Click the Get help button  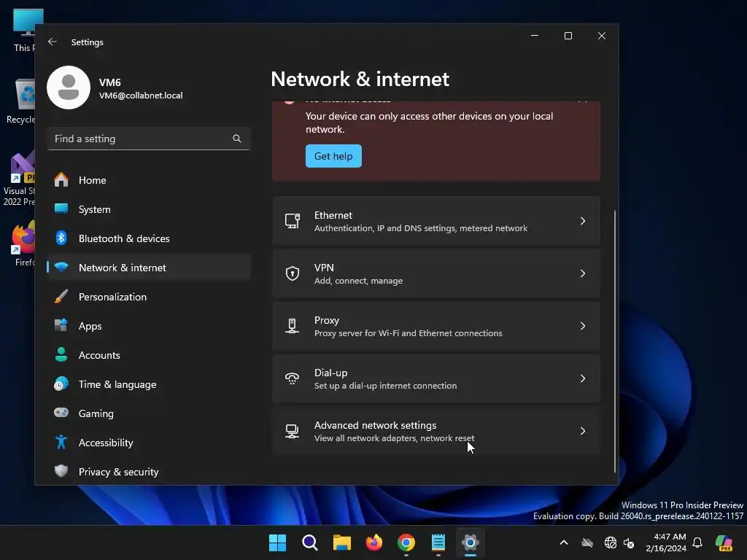coord(333,156)
